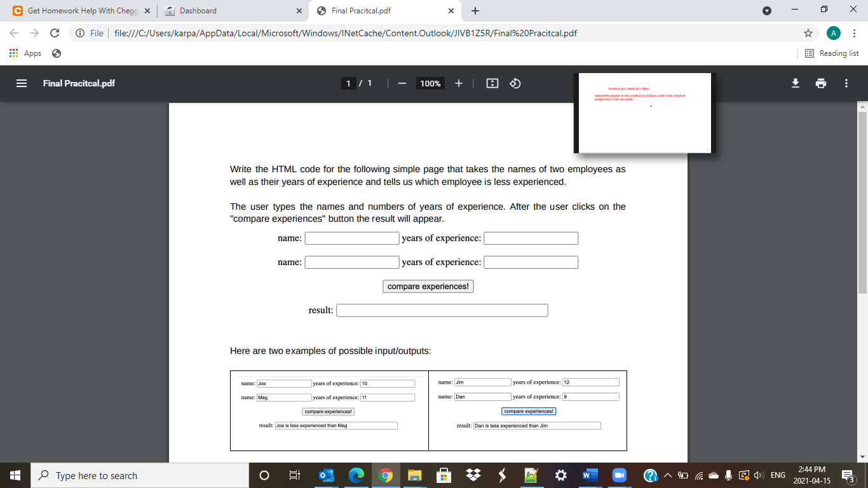This screenshot has width=868, height=488.
Task: Open the PDF viewer sidebar menu
Action: (x=22, y=83)
